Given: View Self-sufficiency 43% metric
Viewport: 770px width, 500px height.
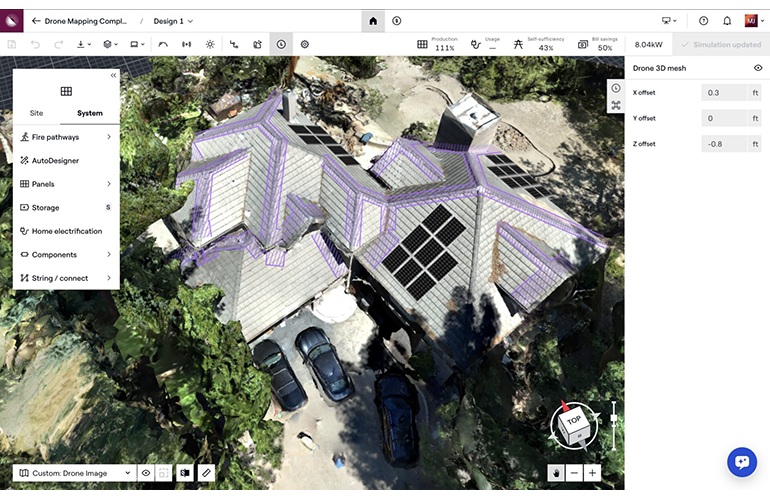Looking at the screenshot, I should [539, 44].
